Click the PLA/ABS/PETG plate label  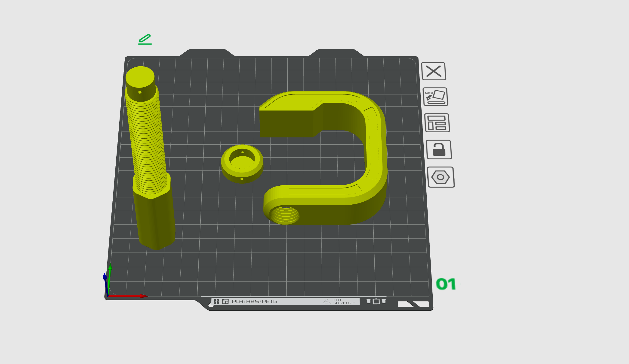click(x=254, y=301)
